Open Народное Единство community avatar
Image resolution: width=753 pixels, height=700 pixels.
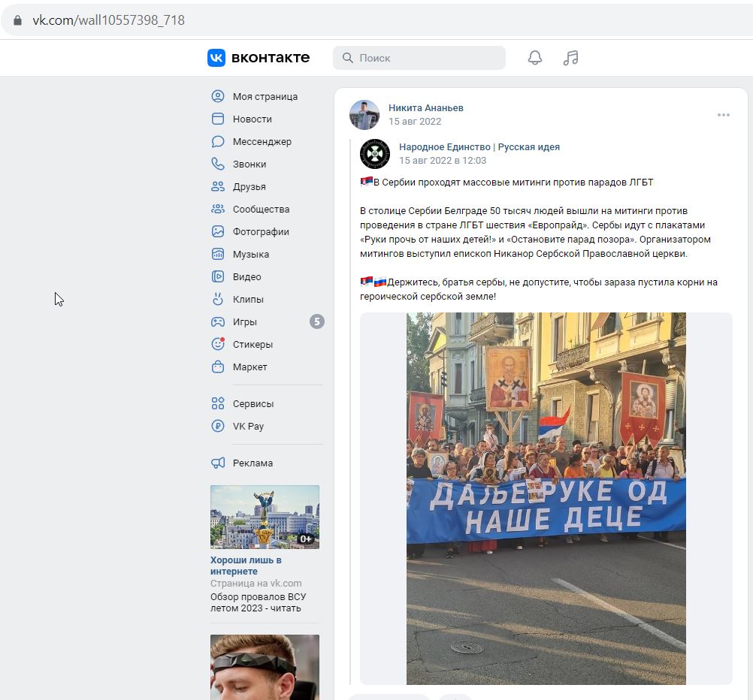375,154
